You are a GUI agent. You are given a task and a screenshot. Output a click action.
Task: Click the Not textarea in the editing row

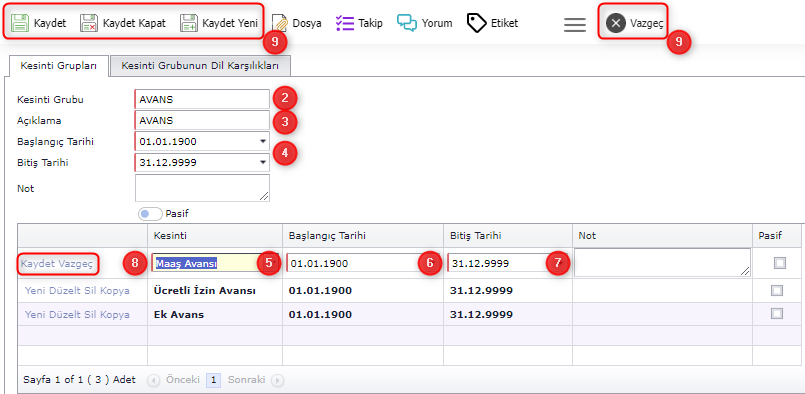(662, 263)
